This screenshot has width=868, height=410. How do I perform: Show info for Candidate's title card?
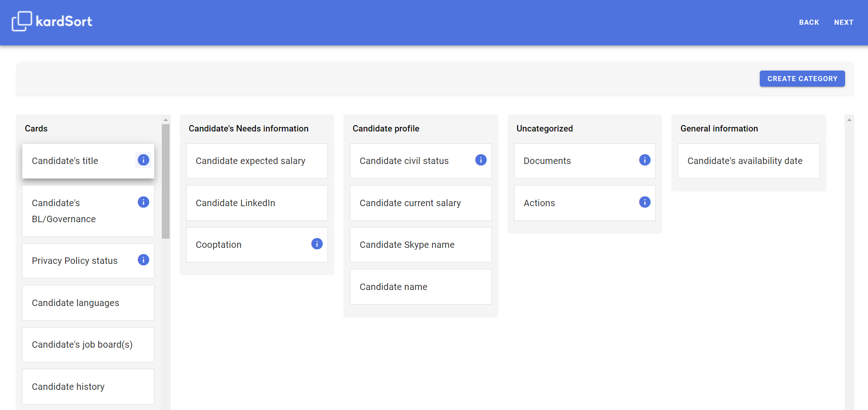click(144, 160)
